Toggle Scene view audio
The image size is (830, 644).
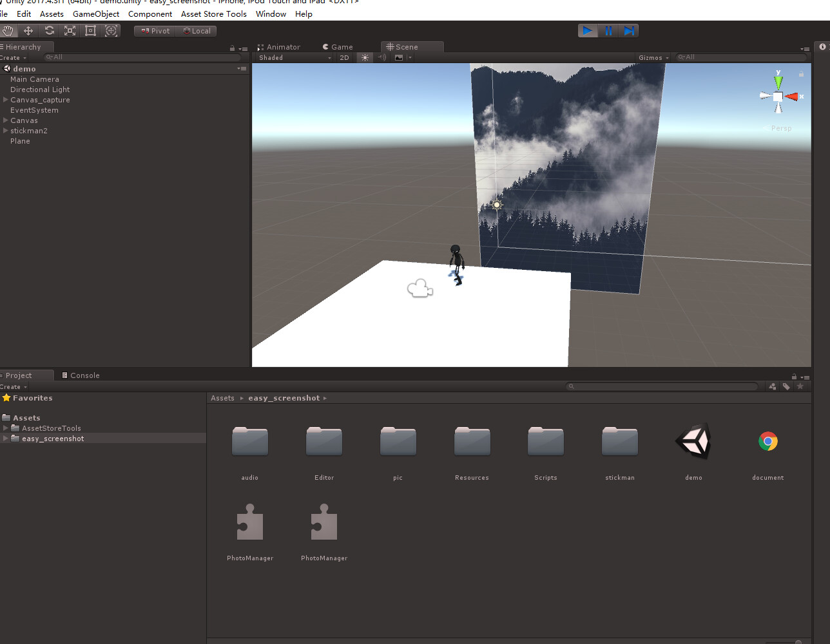pyautogui.click(x=382, y=57)
